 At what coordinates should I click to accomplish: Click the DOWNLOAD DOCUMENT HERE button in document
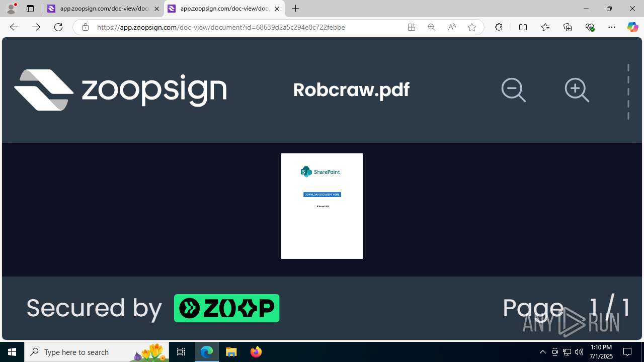(x=322, y=195)
